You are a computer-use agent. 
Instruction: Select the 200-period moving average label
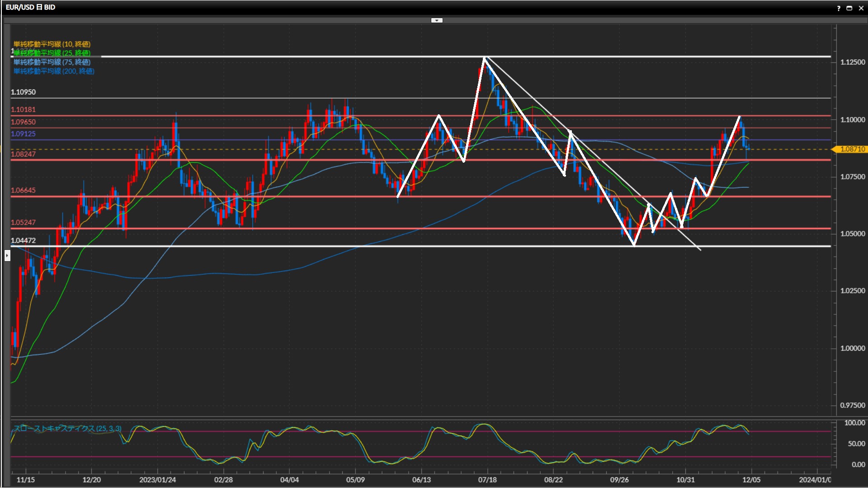(54, 71)
